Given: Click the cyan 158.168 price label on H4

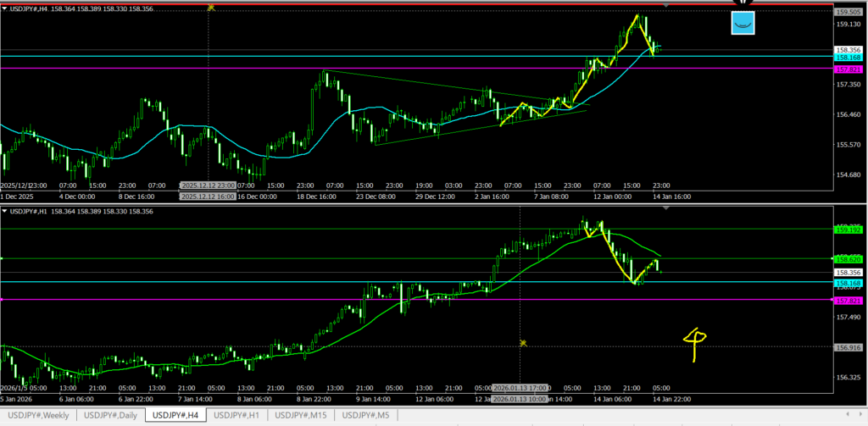Looking at the screenshot, I should pos(849,57).
